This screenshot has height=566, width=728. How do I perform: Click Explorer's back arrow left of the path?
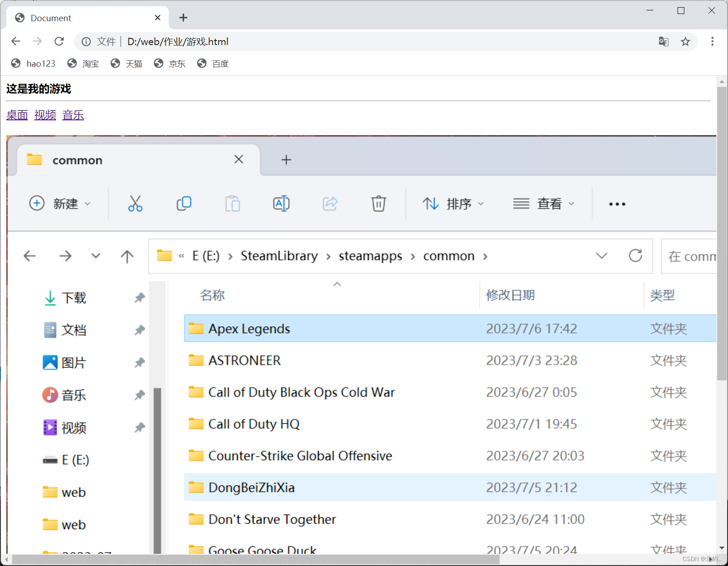[30, 256]
